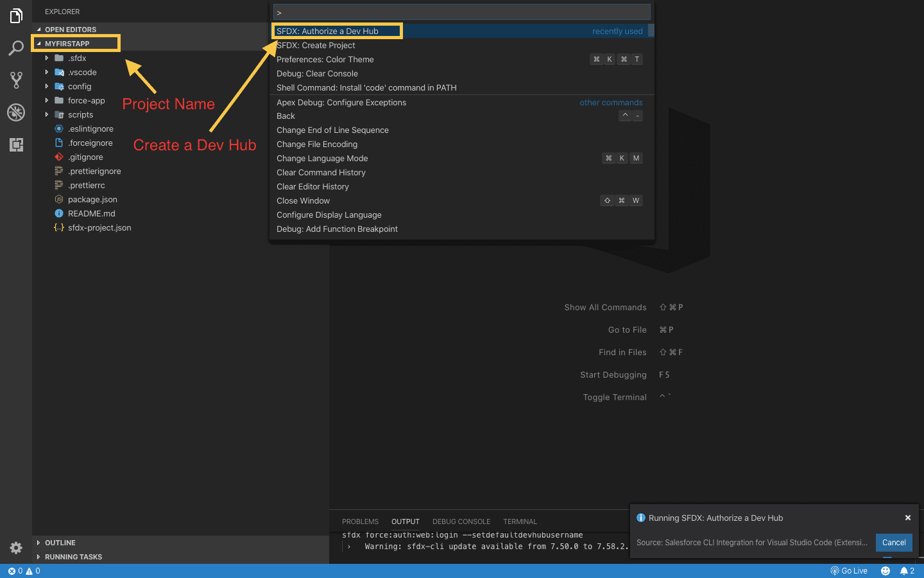Select Debug: Clear Console command
Image resolution: width=924 pixels, height=578 pixels.
(x=459, y=73)
